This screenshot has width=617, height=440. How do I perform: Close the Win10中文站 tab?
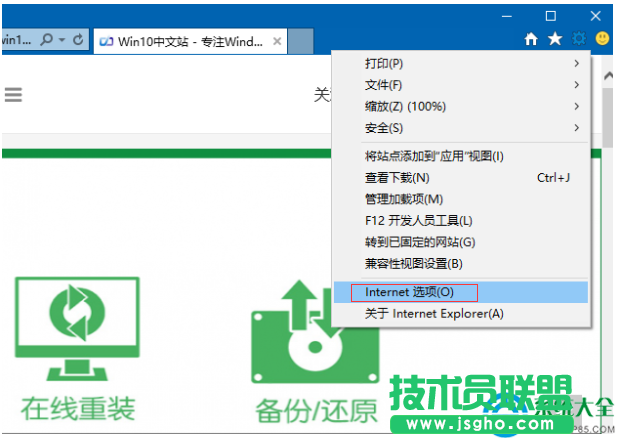coord(277,41)
